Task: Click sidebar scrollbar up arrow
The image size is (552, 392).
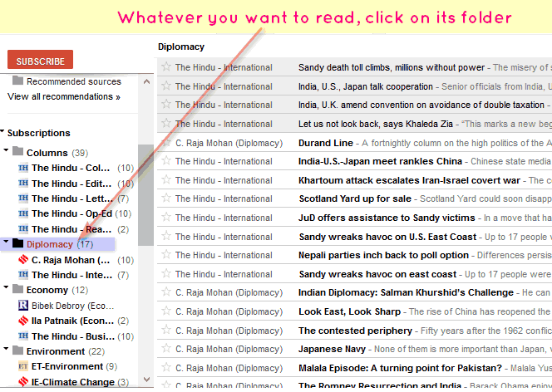Action: pyautogui.click(x=146, y=81)
